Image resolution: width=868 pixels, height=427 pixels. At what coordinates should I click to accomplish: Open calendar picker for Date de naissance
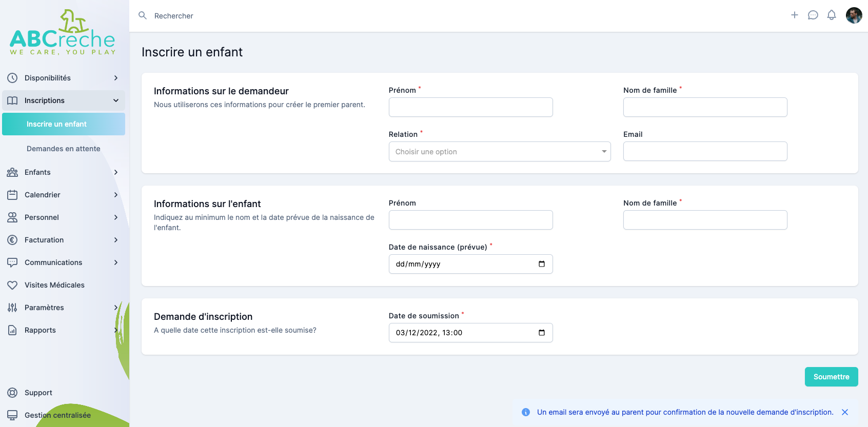click(x=541, y=264)
